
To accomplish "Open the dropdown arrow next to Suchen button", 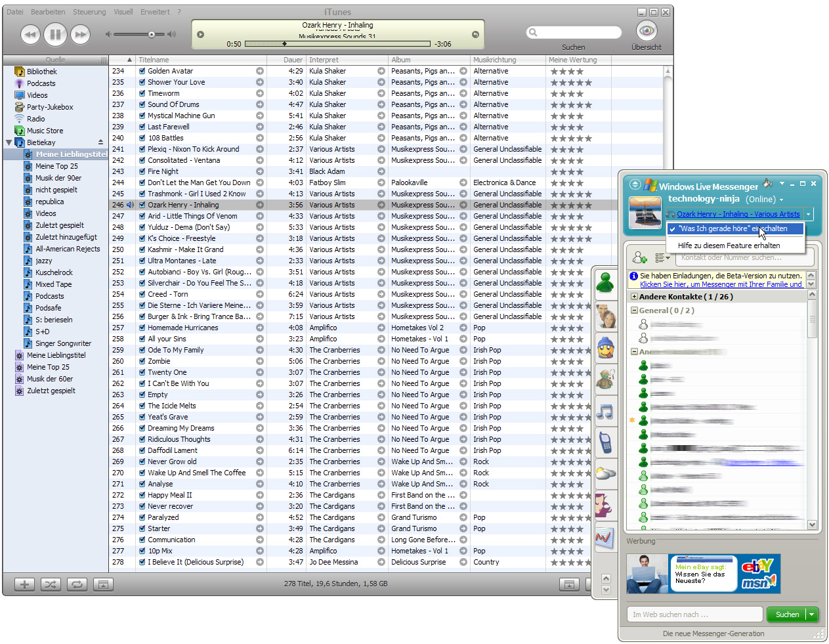I will [812, 614].
